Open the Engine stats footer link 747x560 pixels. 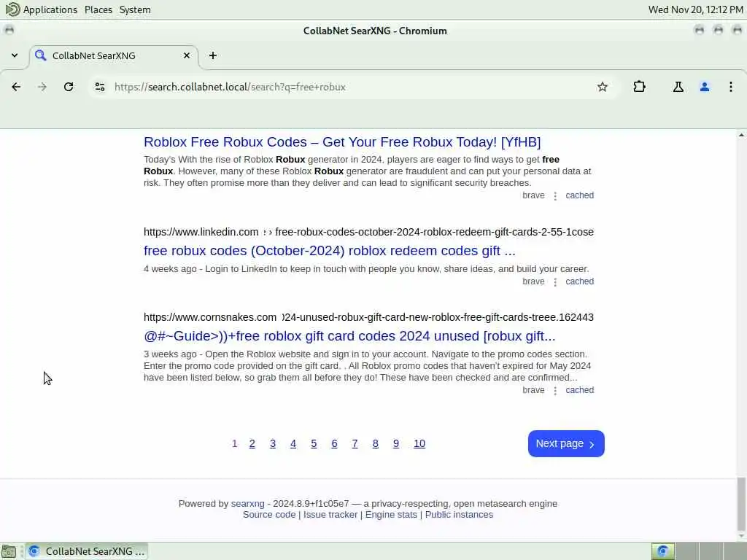click(391, 515)
